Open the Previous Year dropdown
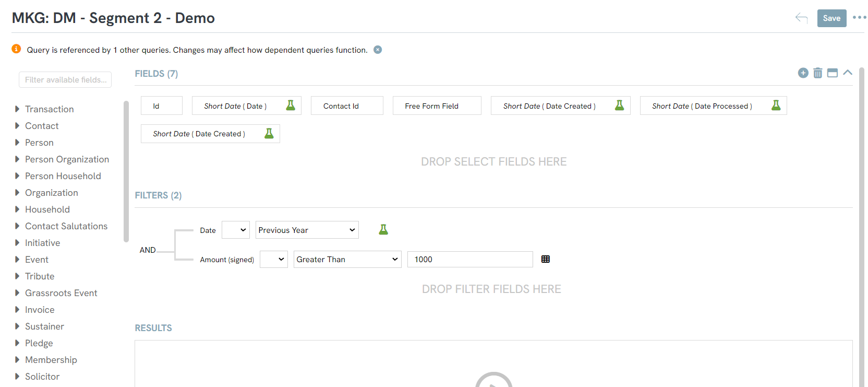Image resolution: width=868 pixels, height=387 pixels. (x=307, y=230)
